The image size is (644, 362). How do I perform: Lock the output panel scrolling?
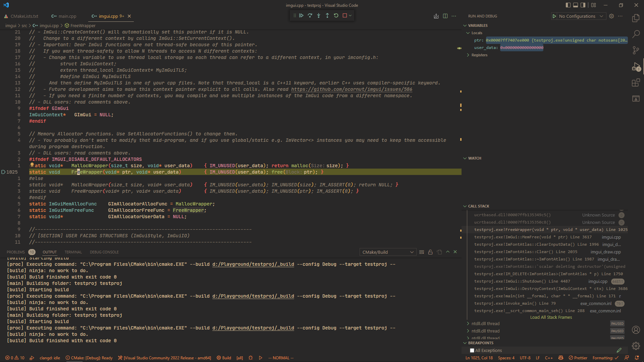click(x=430, y=252)
